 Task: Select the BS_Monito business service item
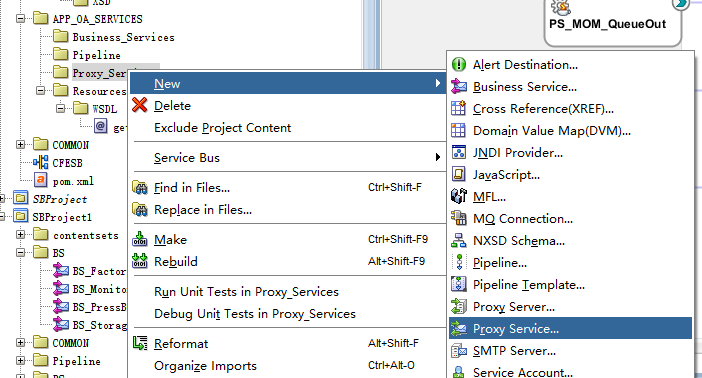click(99, 289)
